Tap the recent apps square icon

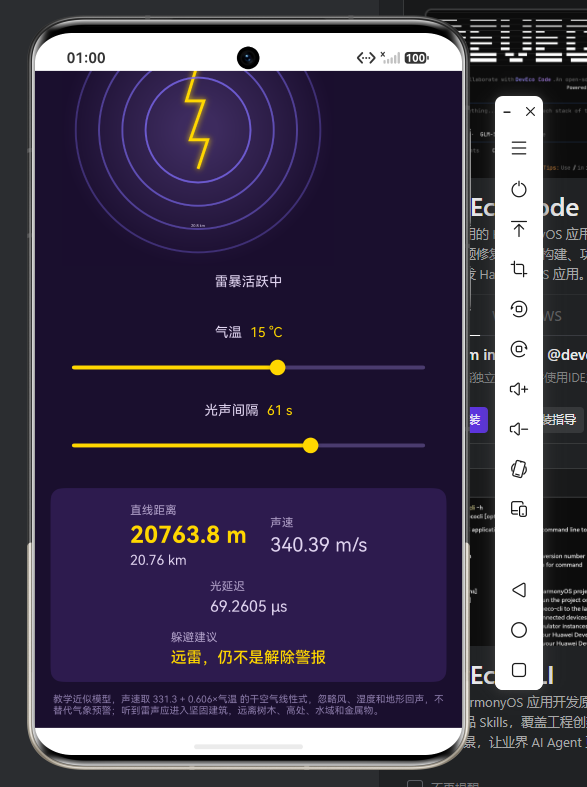(x=519, y=670)
